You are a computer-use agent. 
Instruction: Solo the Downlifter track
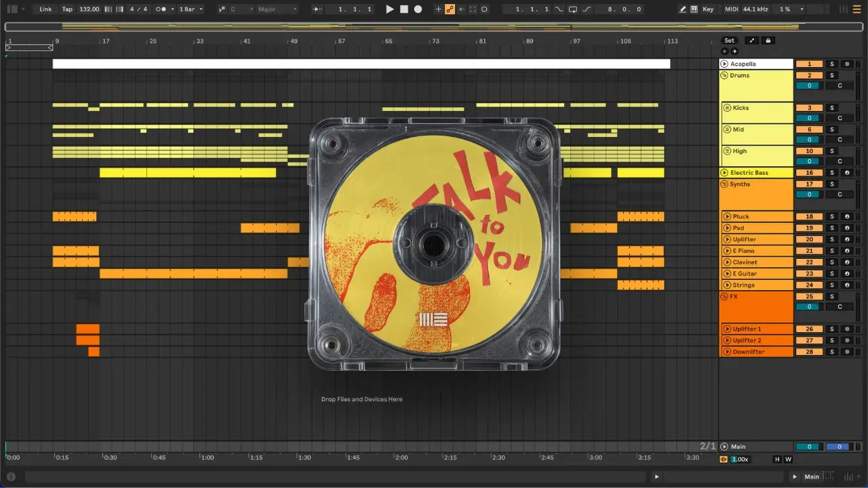(832, 352)
